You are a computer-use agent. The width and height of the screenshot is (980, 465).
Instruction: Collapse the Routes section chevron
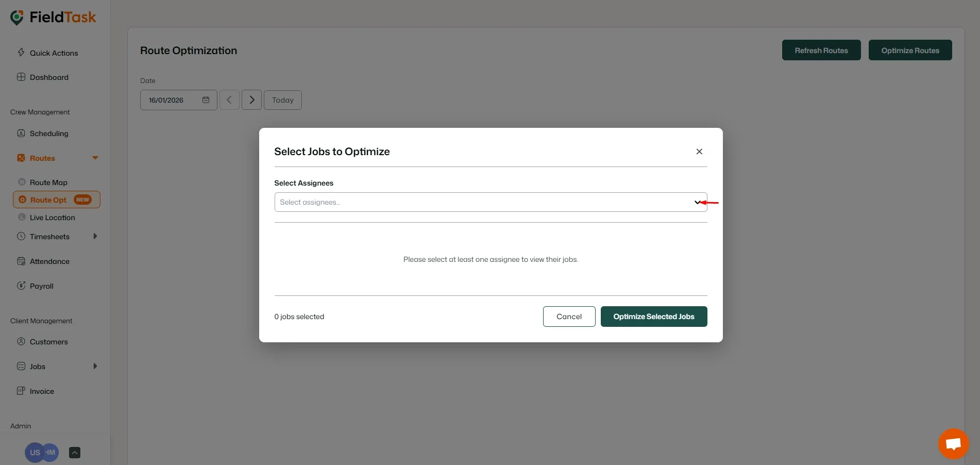(x=95, y=158)
